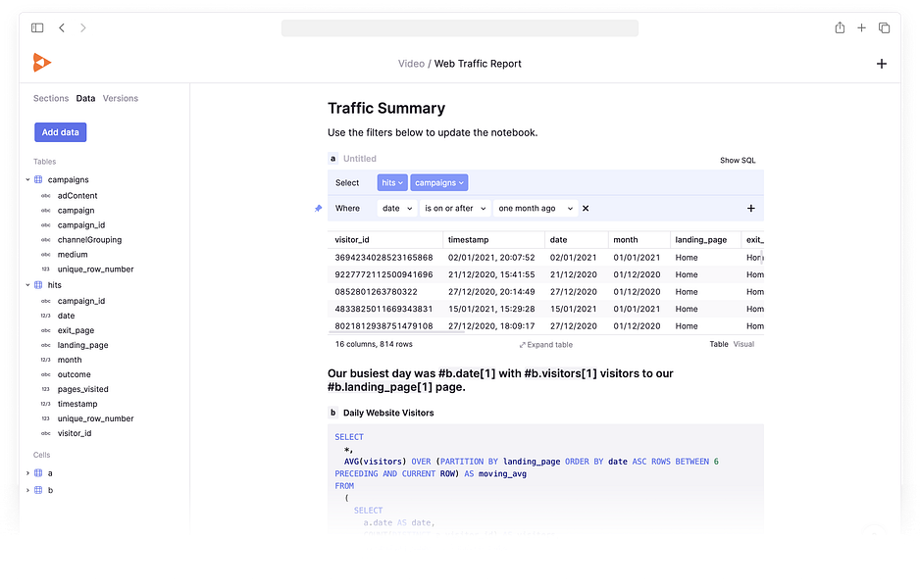
Task: Click the visitor_id column header
Action: point(352,240)
